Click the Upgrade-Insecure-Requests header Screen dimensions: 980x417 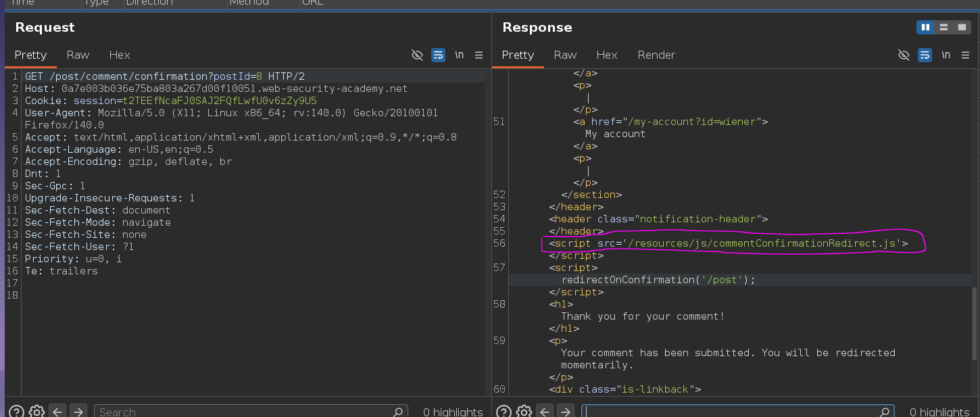pyautogui.click(x=109, y=198)
